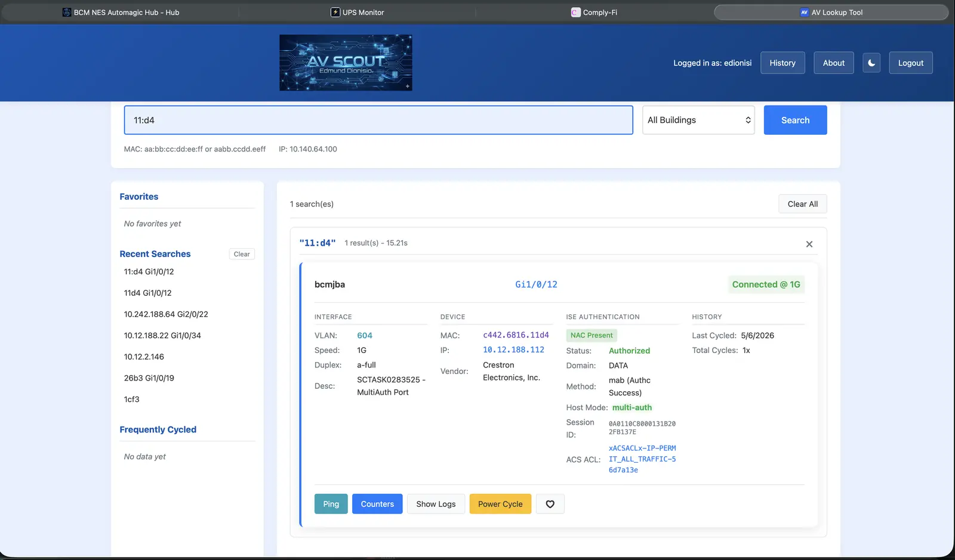
Task: Click the Crestron Electronics, Inc. vendor text
Action: click(x=512, y=371)
